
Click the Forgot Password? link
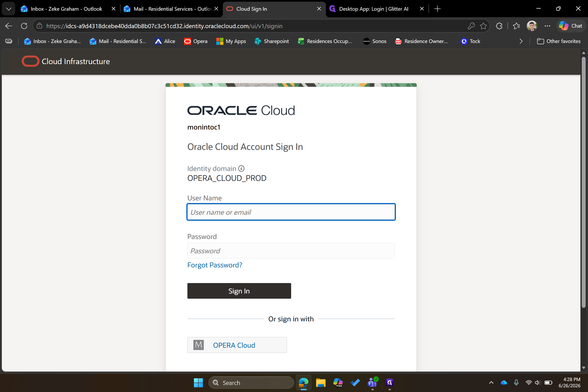coord(215,265)
